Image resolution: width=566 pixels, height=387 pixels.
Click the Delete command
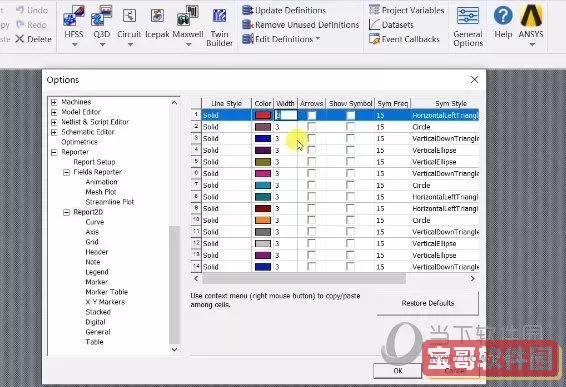[x=34, y=39]
